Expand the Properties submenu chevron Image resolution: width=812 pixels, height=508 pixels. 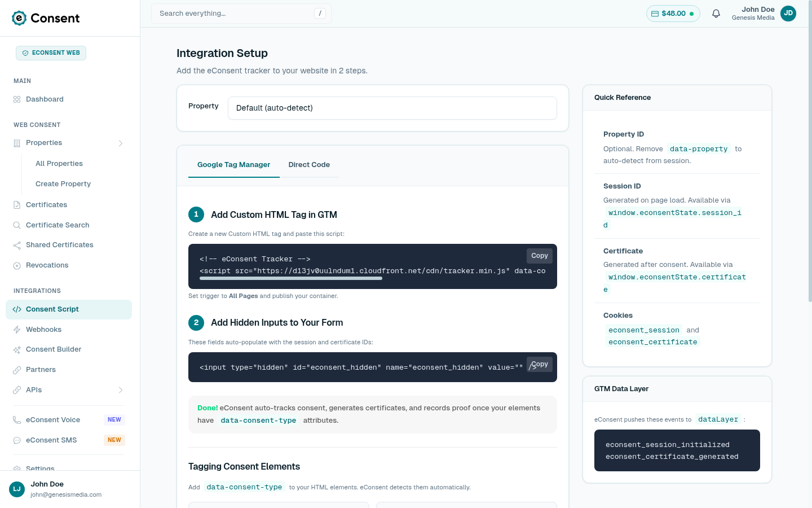pyautogui.click(x=121, y=143)
